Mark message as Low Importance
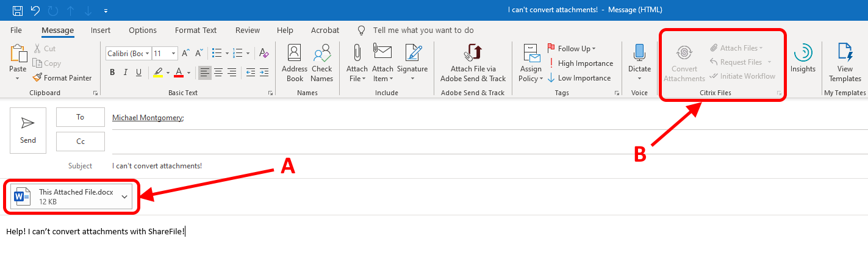This screenshot has height=280, width=868. tap(579, 78)
